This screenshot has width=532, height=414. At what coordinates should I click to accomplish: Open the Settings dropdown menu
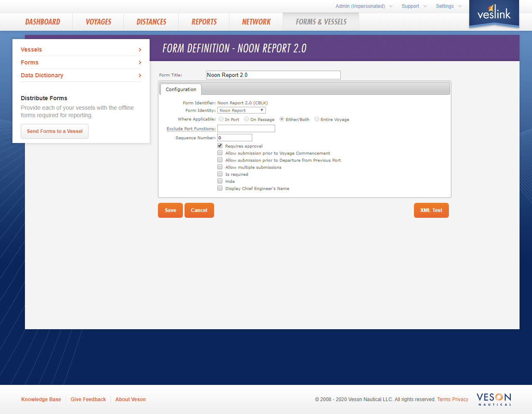445,6
